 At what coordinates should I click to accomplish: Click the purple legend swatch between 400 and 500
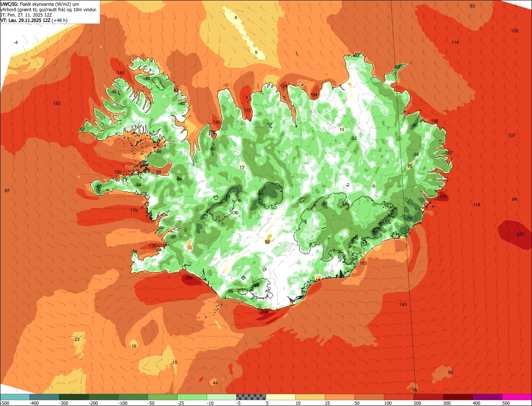(x=487, y=397)
